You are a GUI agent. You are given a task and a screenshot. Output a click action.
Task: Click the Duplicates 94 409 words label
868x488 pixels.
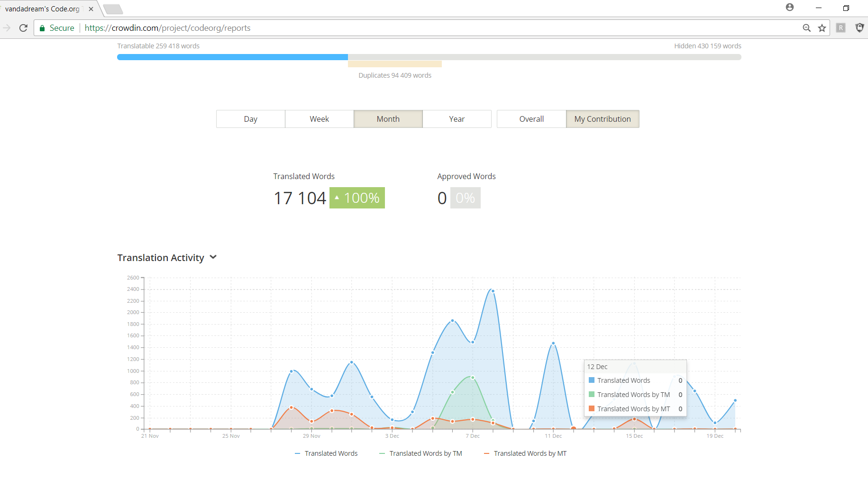(x=395, y=75)
